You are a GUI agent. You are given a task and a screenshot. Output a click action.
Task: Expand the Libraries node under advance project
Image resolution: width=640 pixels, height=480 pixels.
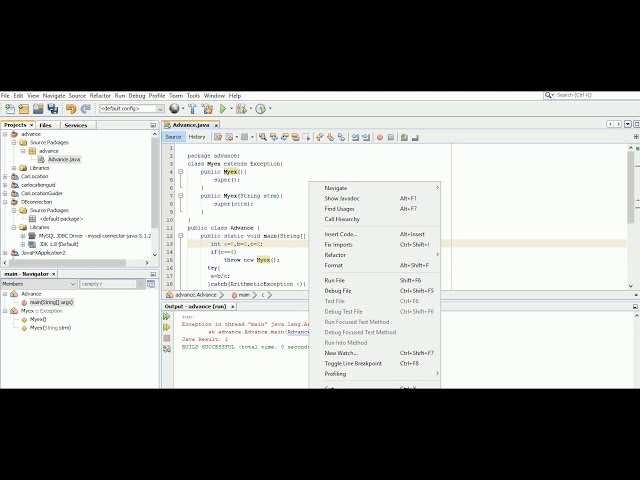pos(14,168)
